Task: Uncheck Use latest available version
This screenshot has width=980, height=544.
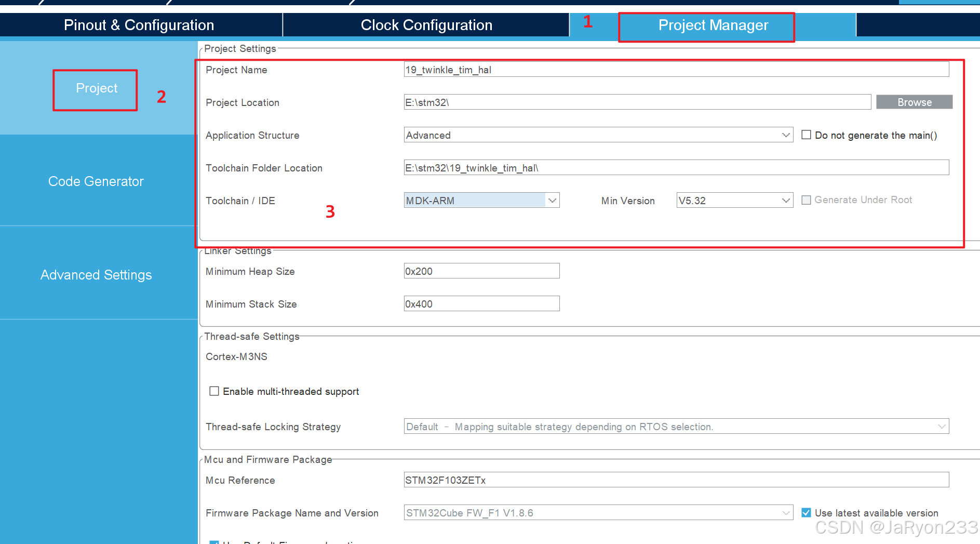Action: [x=806, y=513]
